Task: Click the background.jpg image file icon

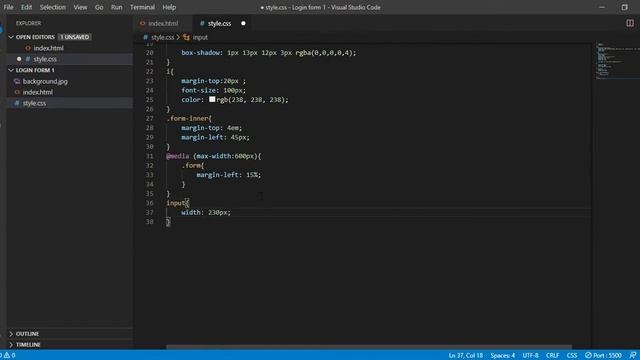Action: point(17,81)
